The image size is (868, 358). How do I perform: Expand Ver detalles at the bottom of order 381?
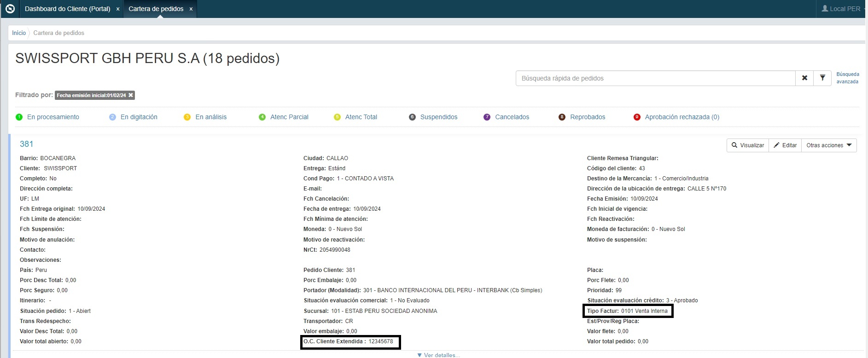[x=438, y=355]
